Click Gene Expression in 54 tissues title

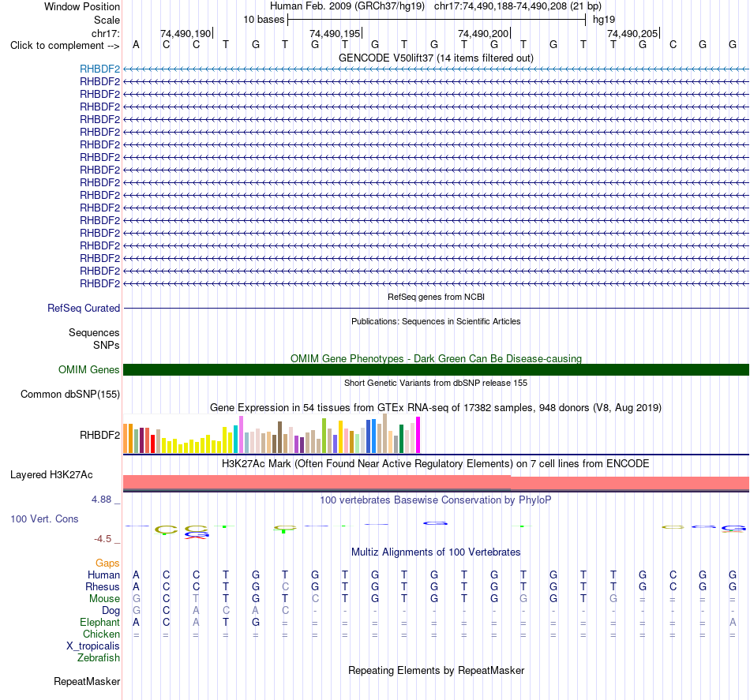pos(436,407)
